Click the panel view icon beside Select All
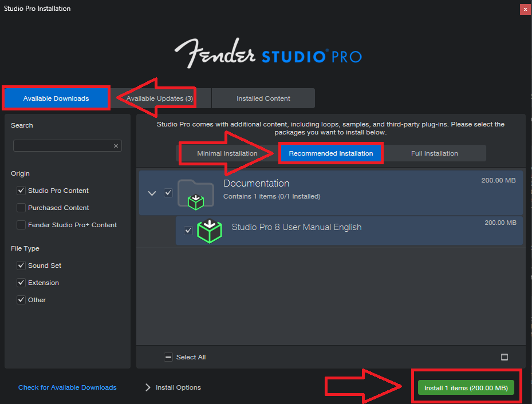The height and width of the screenshot is (404, 532). click(x=504, y=357)
